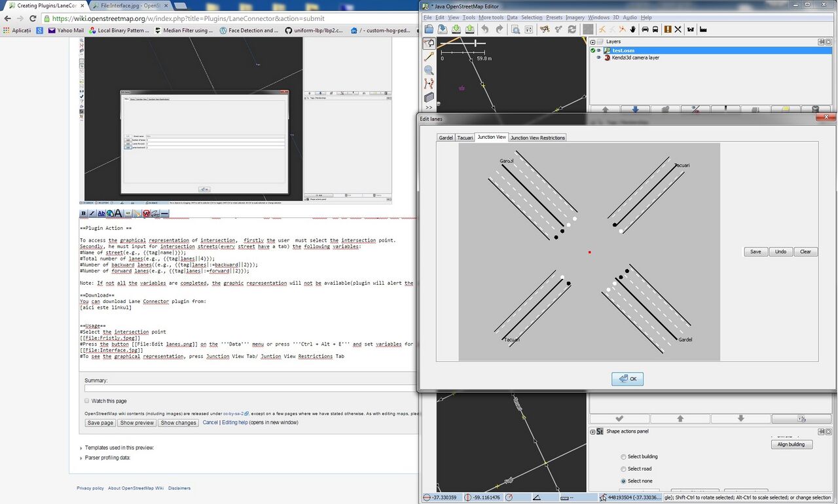Click the 'Save page' wiki button

click(x=100, y=423)
